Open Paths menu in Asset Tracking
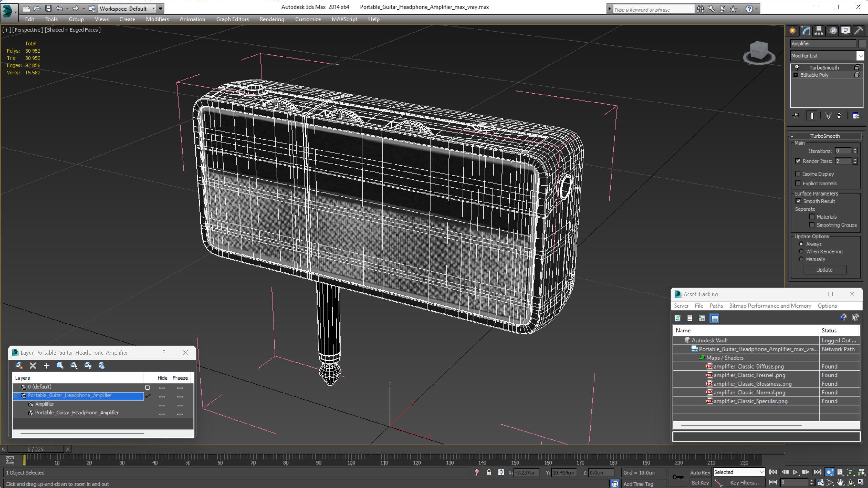 point(716,306)
